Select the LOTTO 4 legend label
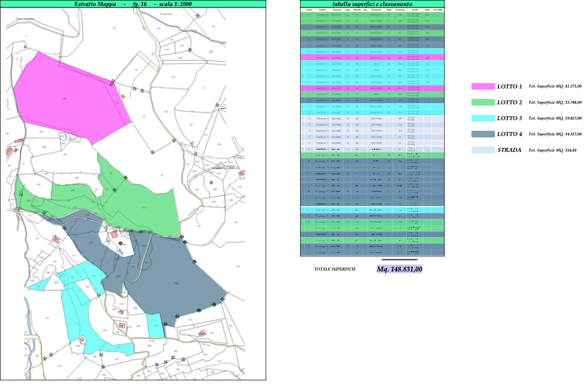This screenshot has height=389, width=588. [x=509, y=134]
